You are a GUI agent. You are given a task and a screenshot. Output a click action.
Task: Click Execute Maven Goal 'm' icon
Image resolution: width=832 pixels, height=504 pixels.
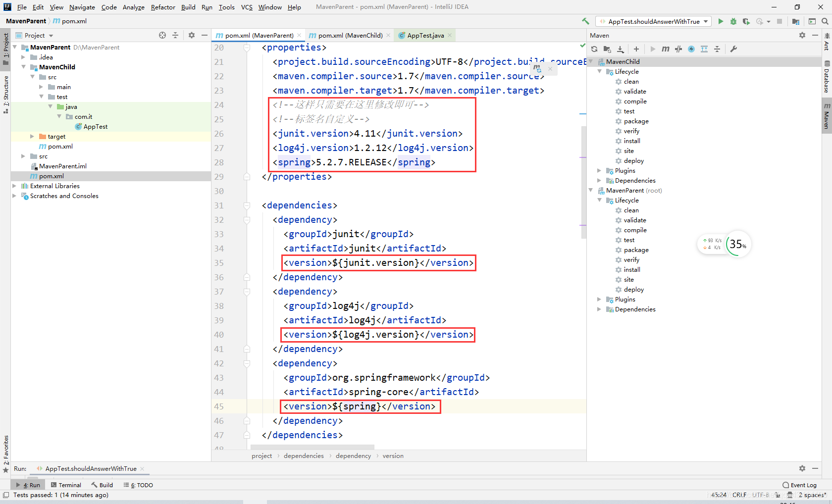(x=666, y=49)
